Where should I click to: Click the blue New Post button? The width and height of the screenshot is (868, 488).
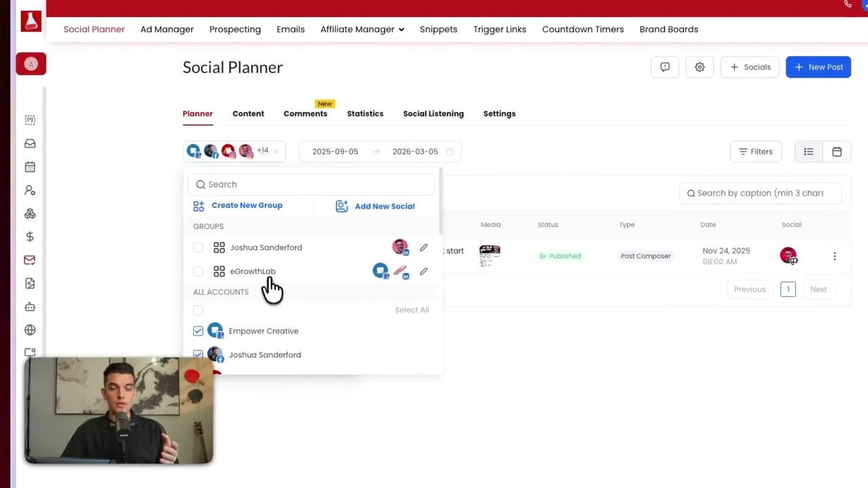coord(818,67)
